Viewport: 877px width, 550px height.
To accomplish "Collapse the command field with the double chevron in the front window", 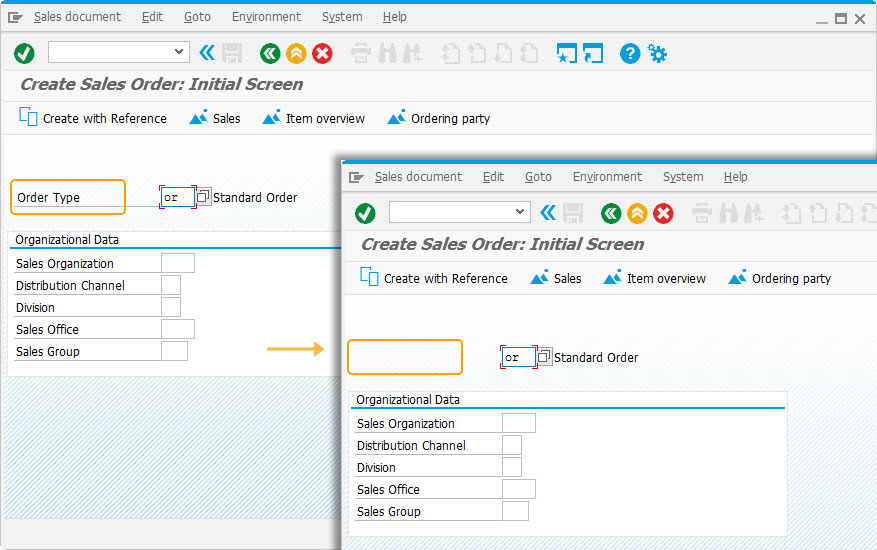I will click(548, 213).
